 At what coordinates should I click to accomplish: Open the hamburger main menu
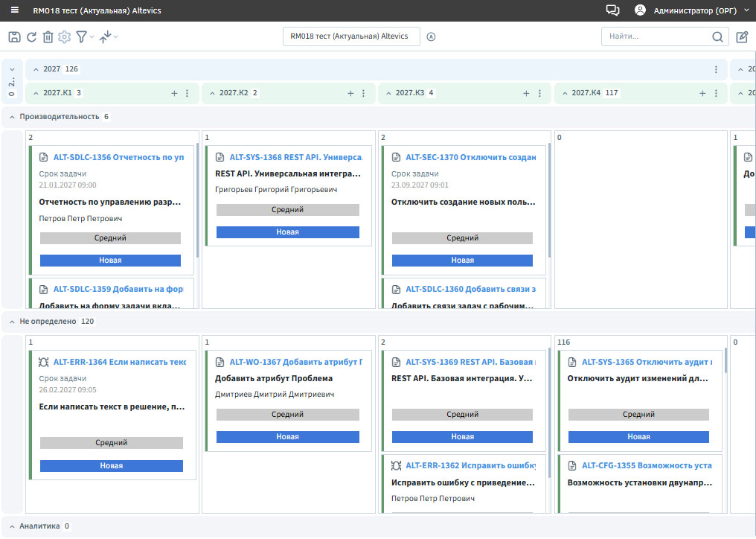(14, 10)
